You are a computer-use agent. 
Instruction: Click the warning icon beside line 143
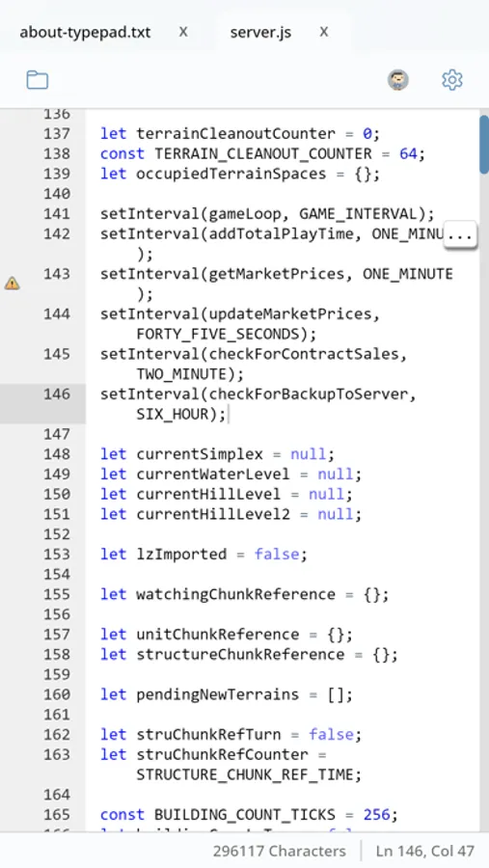pos(13,284)
